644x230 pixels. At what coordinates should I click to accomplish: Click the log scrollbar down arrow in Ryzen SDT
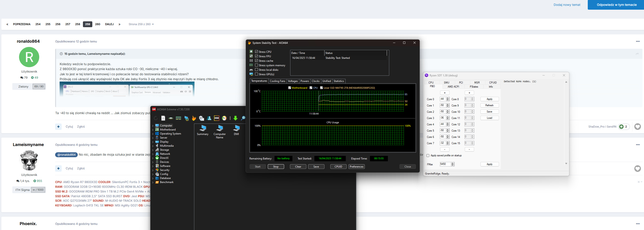pyautogui.click(x=566, y=164)
